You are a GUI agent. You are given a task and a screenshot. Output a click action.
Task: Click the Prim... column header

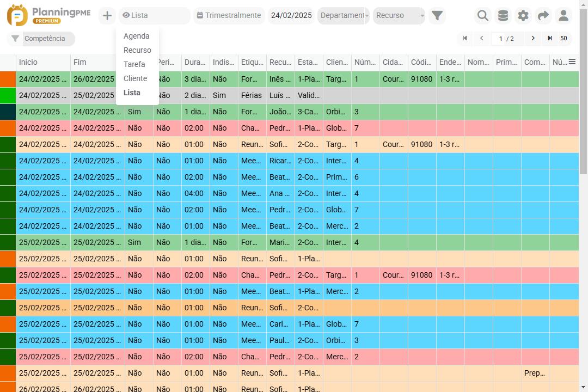coord(507,62)
